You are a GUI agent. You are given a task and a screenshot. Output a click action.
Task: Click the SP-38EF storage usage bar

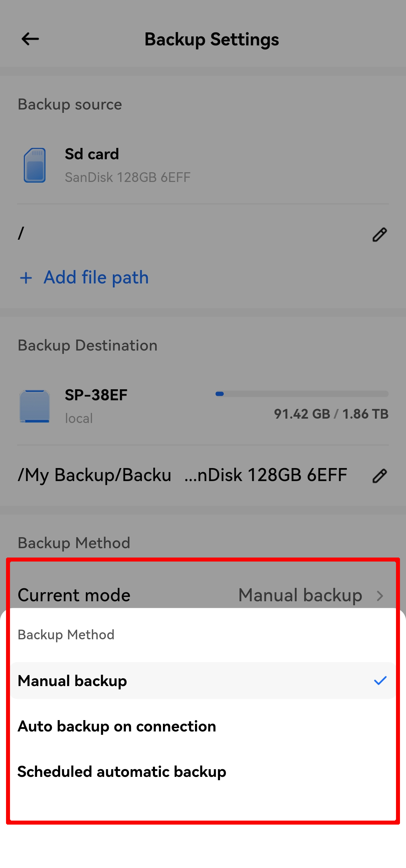(302, 394)
